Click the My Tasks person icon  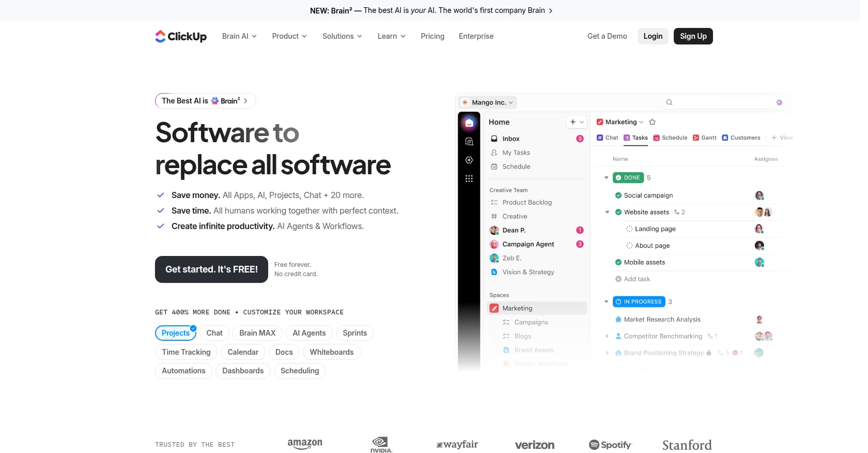(494, 153)
